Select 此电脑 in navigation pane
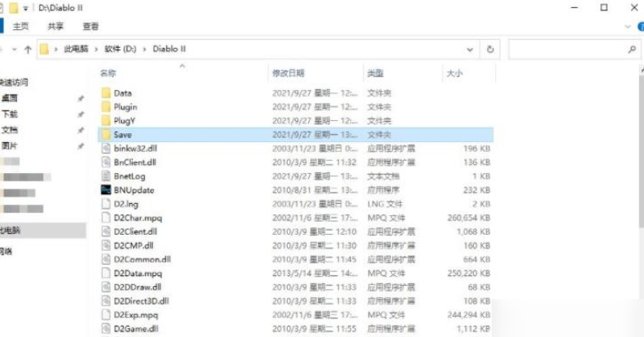The width and height of the screenshot is (644, 337). pos(10,231)
